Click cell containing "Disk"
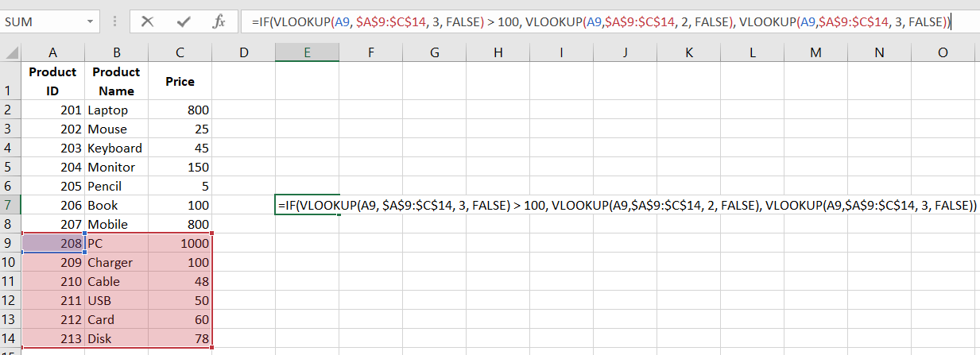This screenshot has height=355, width=980. 116,338
